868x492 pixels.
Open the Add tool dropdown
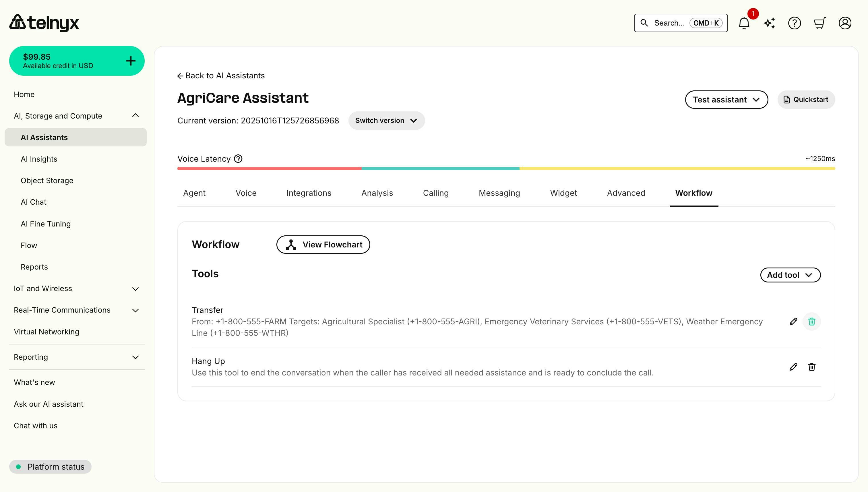[790, 275]
